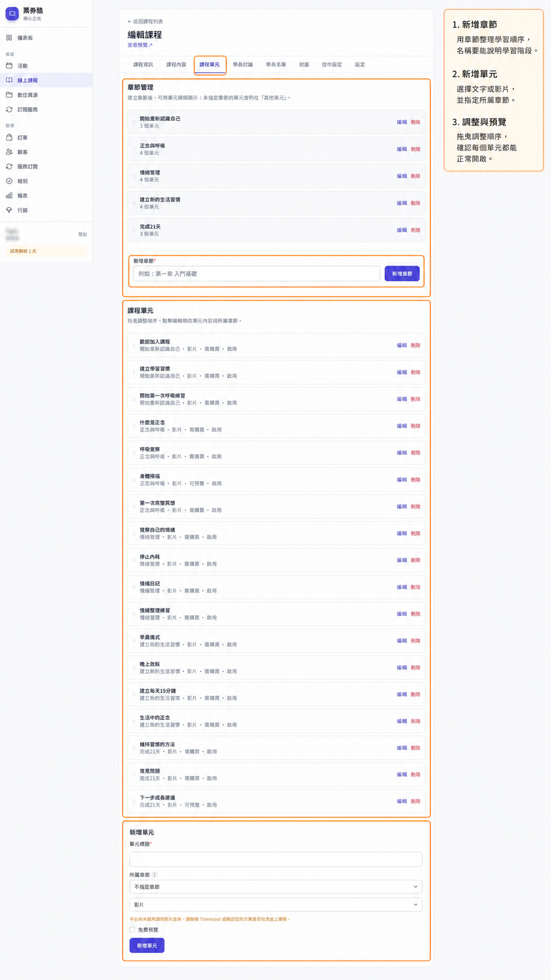Click drag handle of chapter 完成21天

click(134, 230)
